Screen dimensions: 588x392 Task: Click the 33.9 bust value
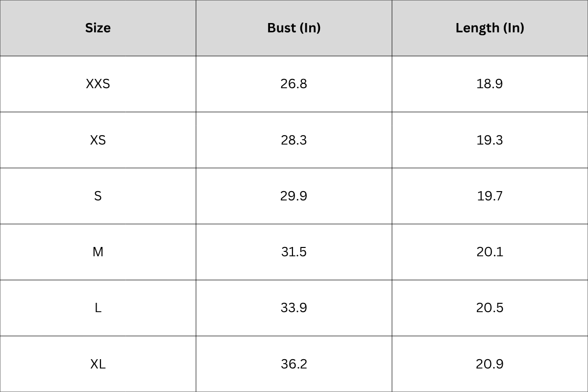coord(294,308)
